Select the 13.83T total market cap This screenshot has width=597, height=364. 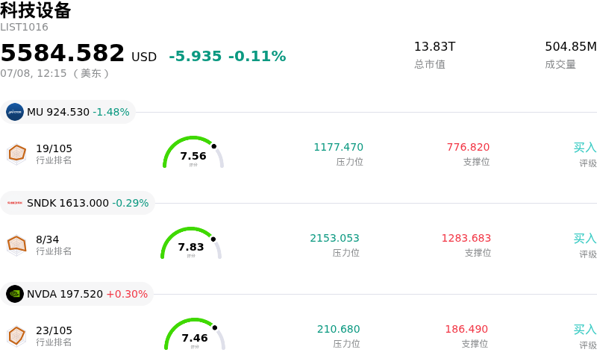(x=435, y=46)
